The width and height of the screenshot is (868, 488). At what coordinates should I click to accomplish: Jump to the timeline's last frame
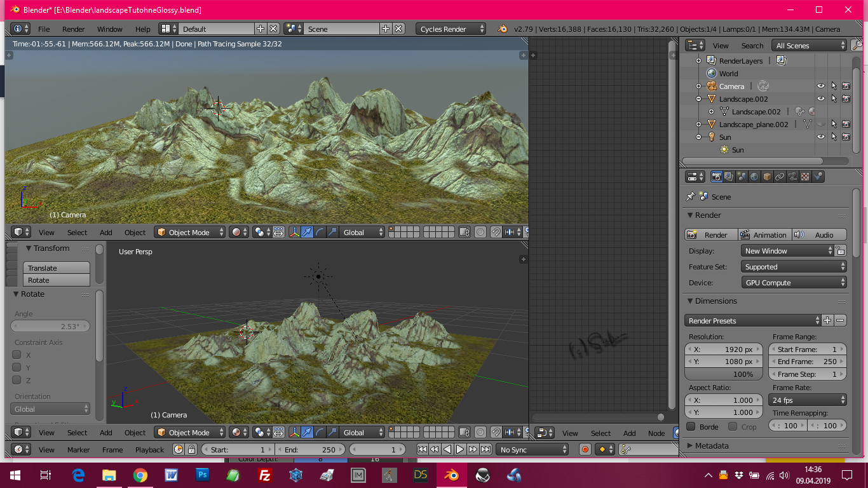[x=485, y=449]
